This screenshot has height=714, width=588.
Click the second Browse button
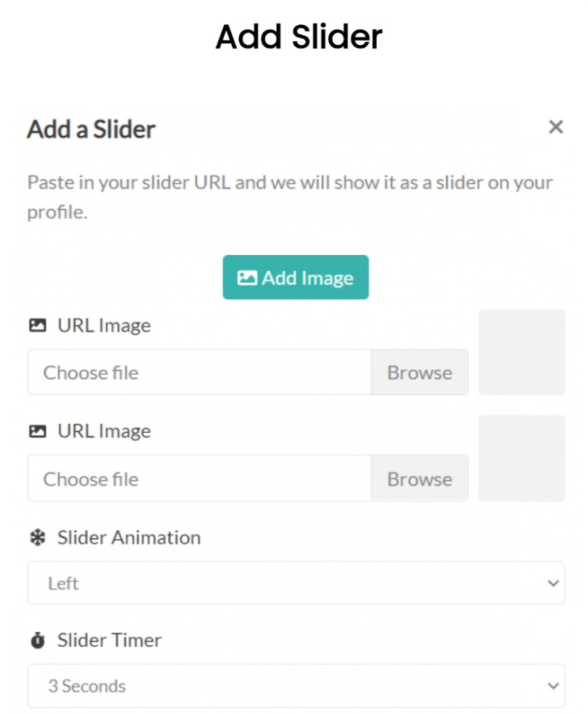click(x=420, y=479)
